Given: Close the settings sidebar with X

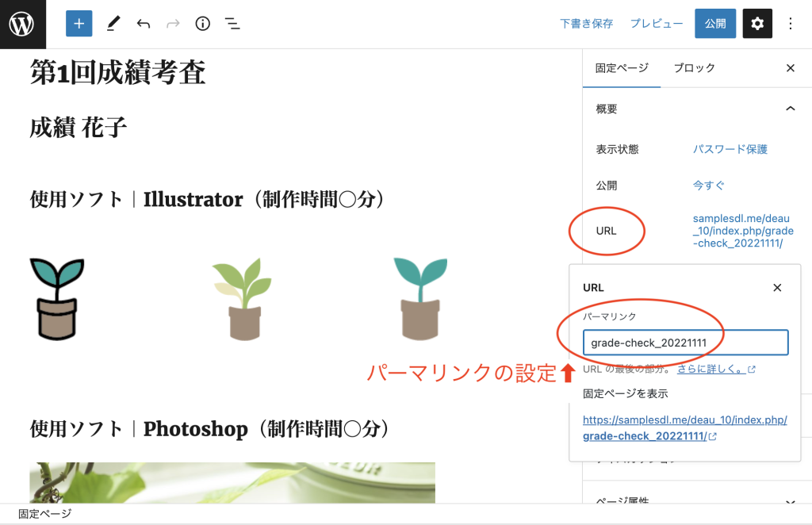Looking at the screenshot, I should 790,68.
